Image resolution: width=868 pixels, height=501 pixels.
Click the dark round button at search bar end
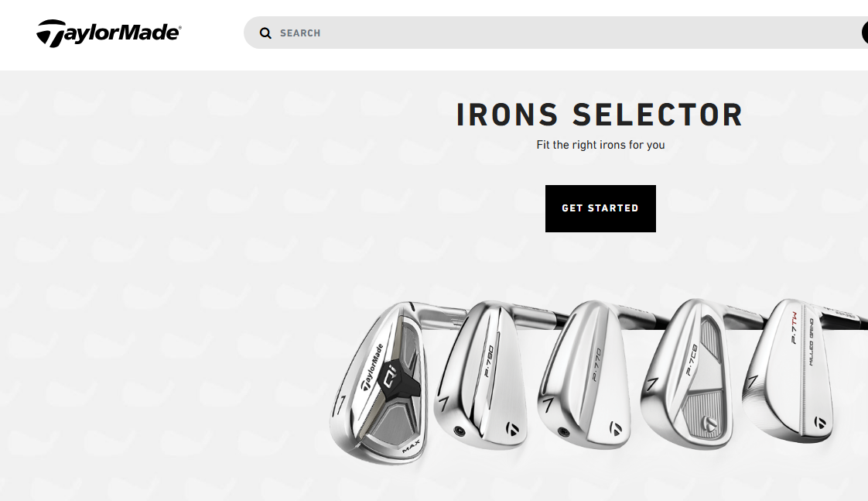click(x=865, y=33)
